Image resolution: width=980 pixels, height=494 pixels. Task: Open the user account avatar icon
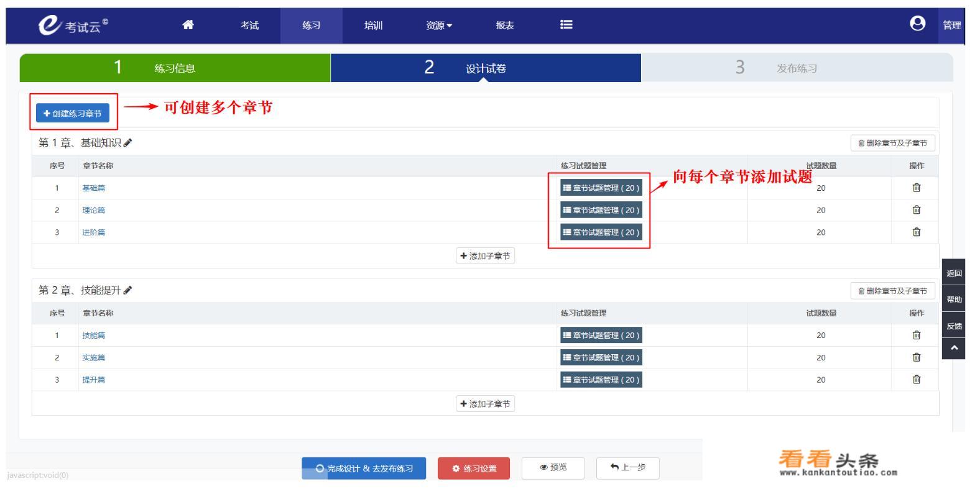click(917, 24)
